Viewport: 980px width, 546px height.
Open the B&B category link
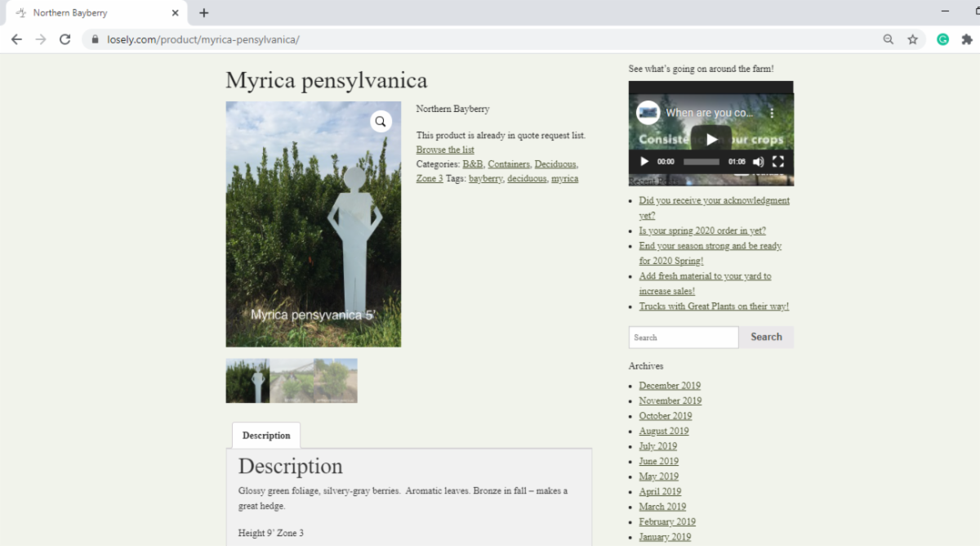(473, 164)
